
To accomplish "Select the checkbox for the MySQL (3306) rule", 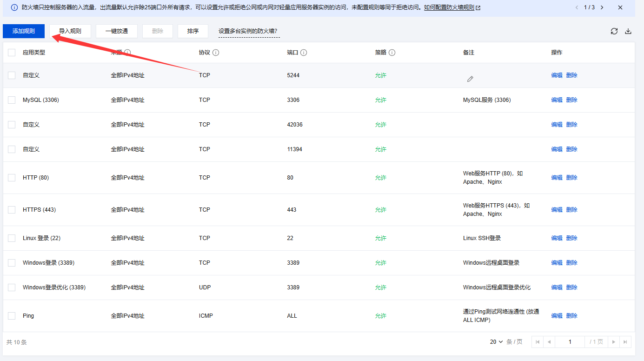I will tap(12, 100).
